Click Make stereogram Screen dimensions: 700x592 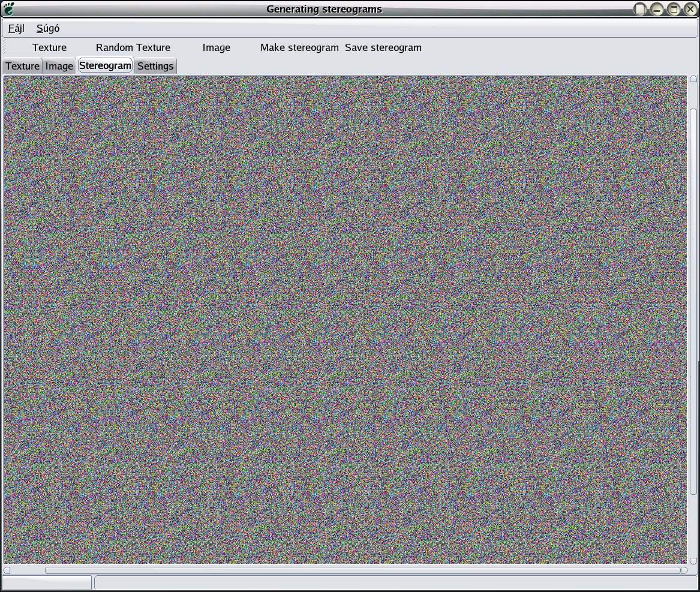[299, 47]
